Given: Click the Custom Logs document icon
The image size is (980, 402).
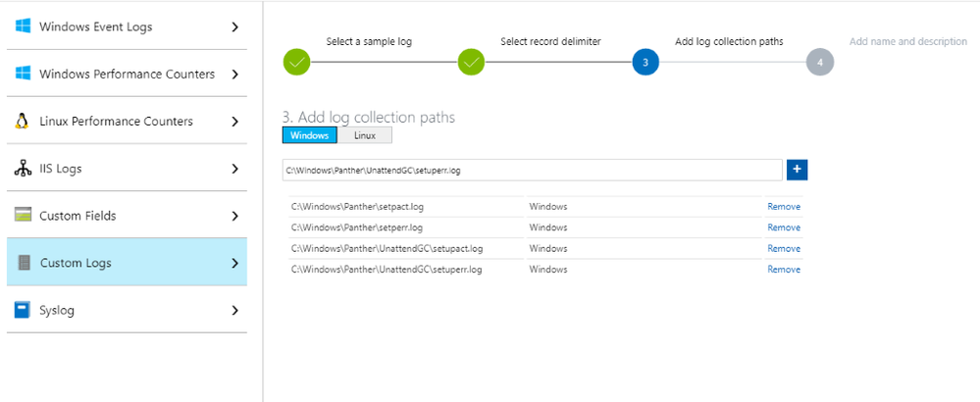Looking at the screenshot, I should coord(25,263).
